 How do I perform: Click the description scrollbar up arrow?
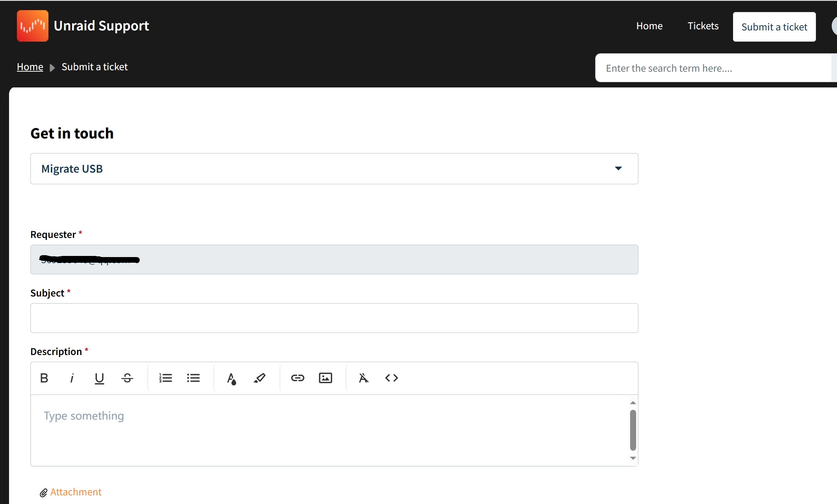click(x=633, y=403)
